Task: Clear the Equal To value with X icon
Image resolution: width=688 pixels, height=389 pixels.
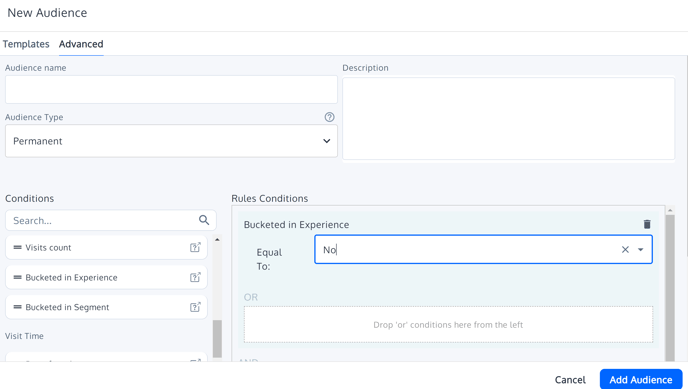Action: (625, 250)
